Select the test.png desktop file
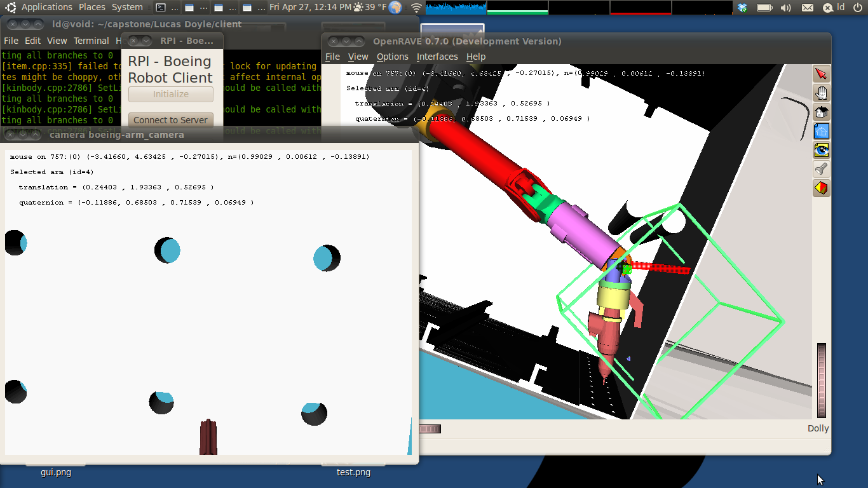 [x=353, y=472]
